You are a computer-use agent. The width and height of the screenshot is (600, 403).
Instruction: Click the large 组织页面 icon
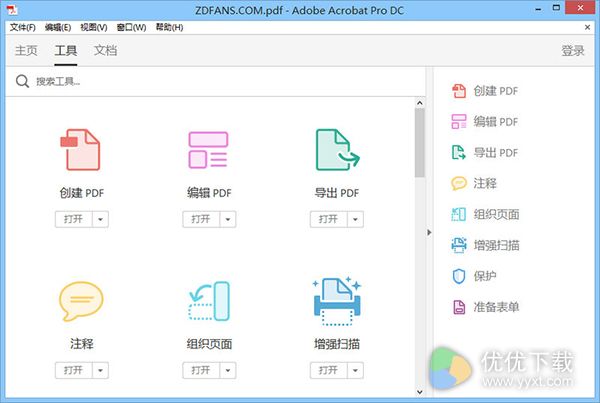tap(209, 301)
